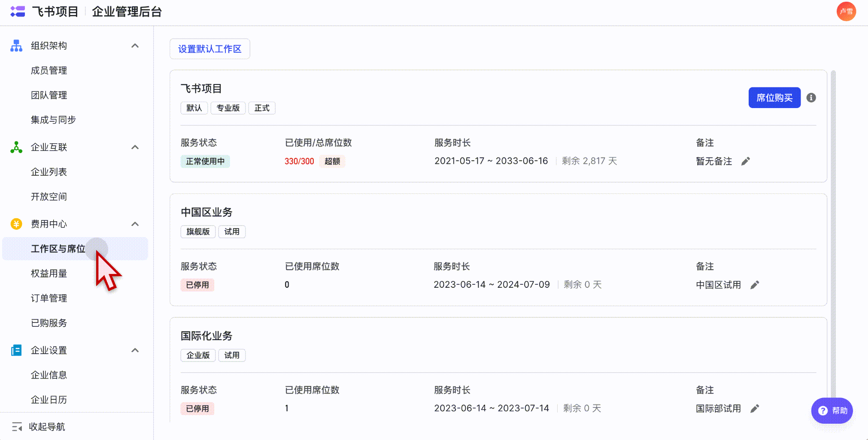Screen dimensions: 868x440
Task: Click the 国际部试用 note text
Action: coord(718,408)
